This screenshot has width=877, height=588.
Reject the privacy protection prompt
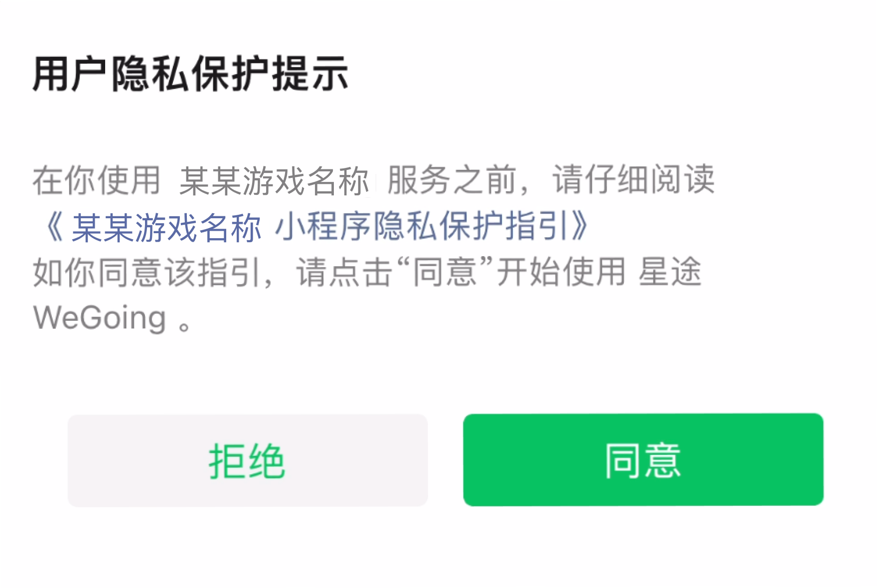[x=248, y=460]
